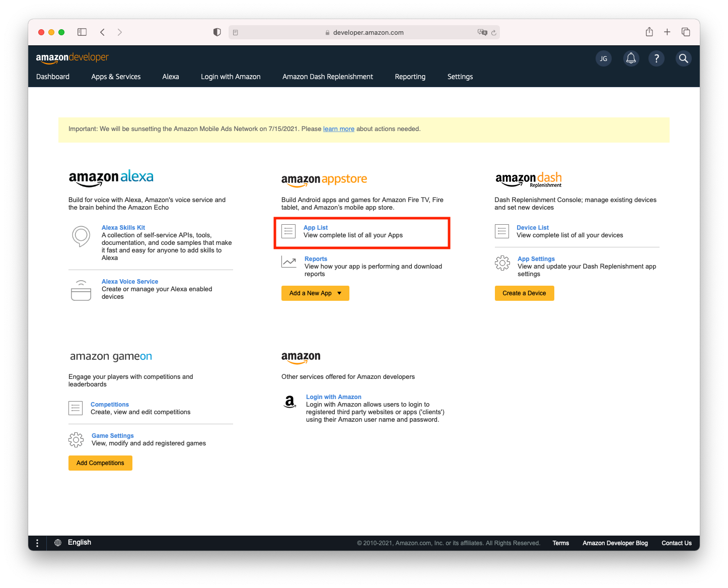
Task: Open the appstore Reports link
Action: coord(316,259)
